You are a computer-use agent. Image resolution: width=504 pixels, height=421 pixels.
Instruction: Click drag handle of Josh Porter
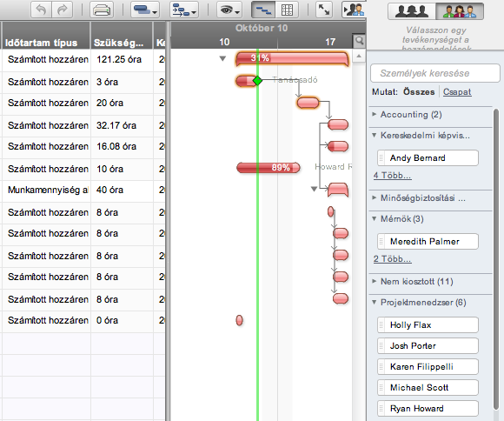[381, 345]
